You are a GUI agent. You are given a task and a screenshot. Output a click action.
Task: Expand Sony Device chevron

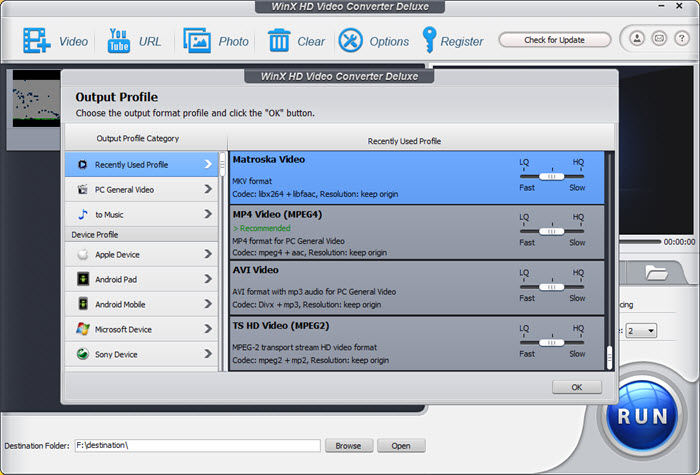pos(208,354)
